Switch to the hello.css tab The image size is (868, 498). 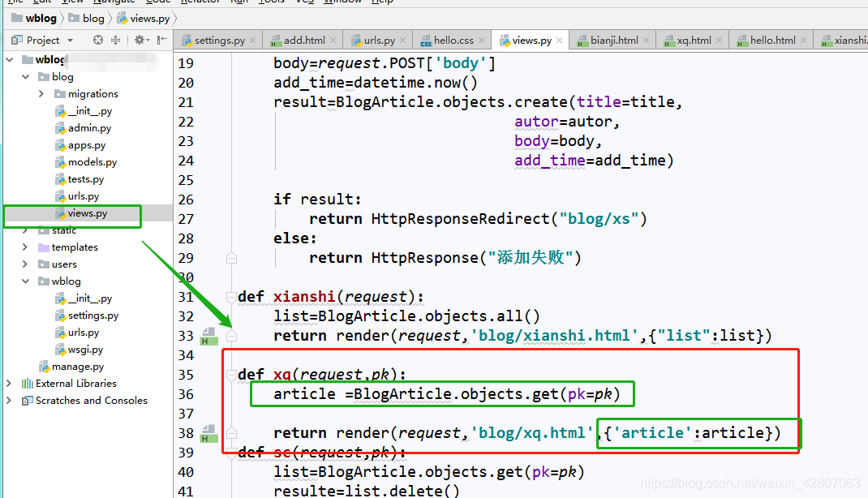[453, 41]
